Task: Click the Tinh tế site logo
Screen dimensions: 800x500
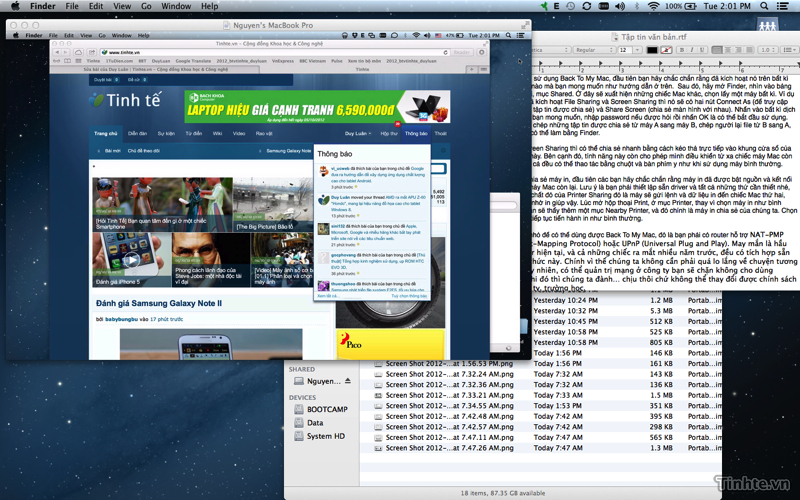Action: click(x=126, y=100)
